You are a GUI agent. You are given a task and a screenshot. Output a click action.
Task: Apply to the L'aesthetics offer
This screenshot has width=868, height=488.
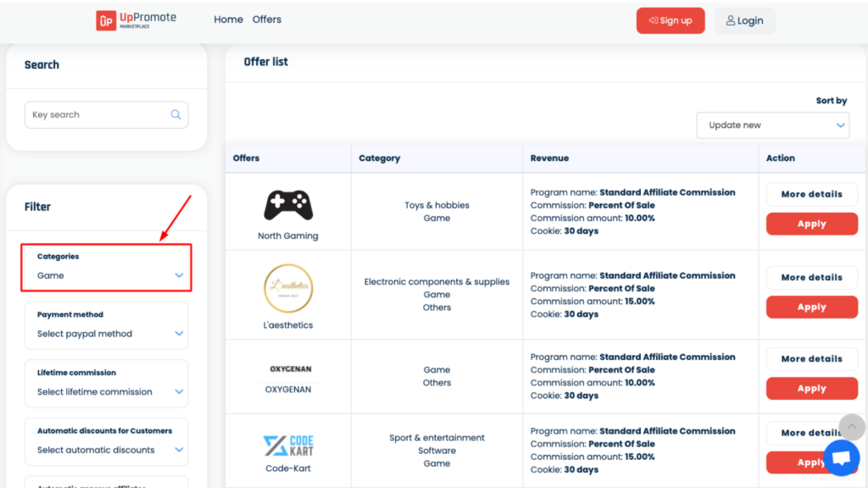pos(811,307)
